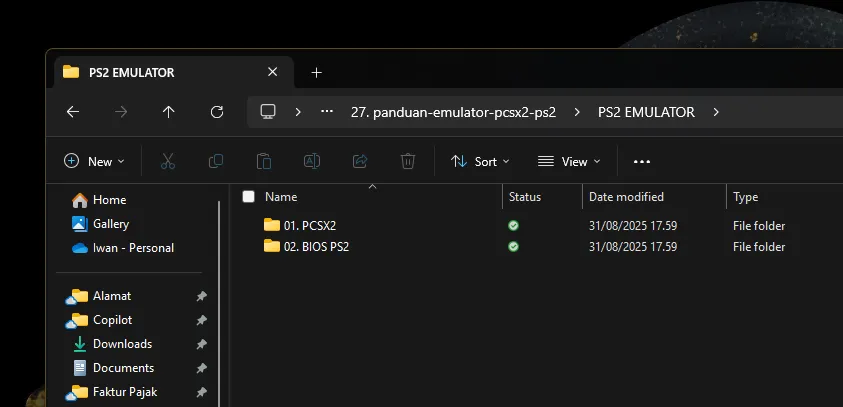
Task: Open the See more options menu
Action: pyautogui.click(x=642, y=162)
